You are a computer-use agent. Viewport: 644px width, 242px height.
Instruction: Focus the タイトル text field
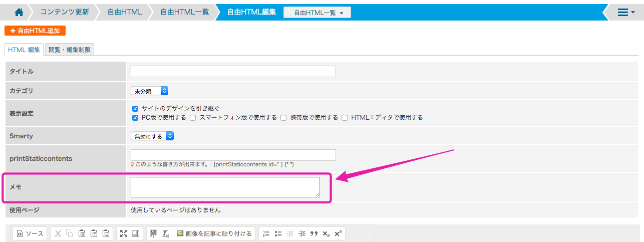click(233, 71)
